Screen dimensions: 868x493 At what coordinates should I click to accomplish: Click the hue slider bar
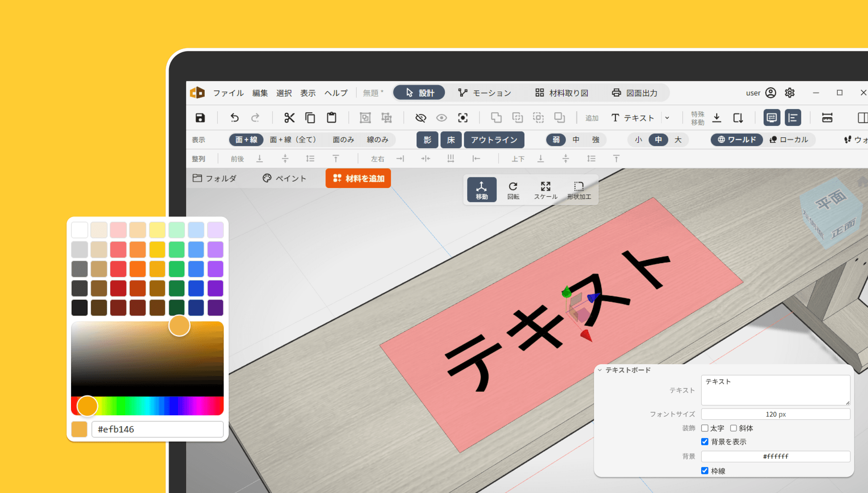[x=147, y=406]
